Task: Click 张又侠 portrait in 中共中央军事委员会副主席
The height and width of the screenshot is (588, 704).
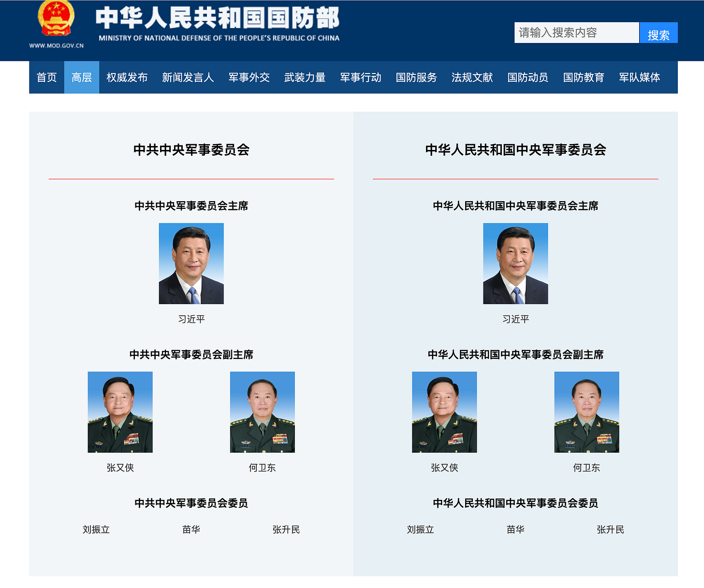Action: tap(120, 412)
